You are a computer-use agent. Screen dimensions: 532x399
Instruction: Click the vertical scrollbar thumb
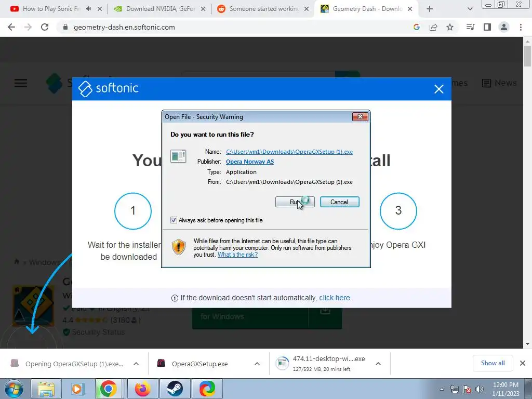[x=527, y=56]
